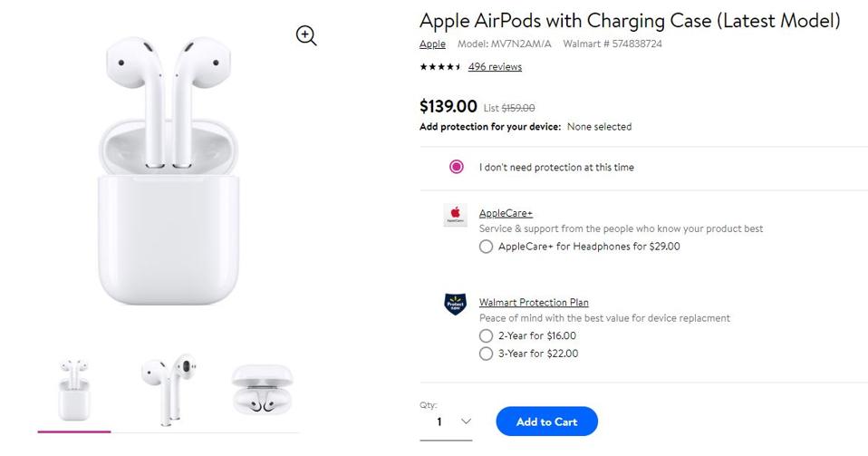This screenshot has width=868, height=456.
Task: Open the 496 reviews link
Action: click(x=495, y=66)
